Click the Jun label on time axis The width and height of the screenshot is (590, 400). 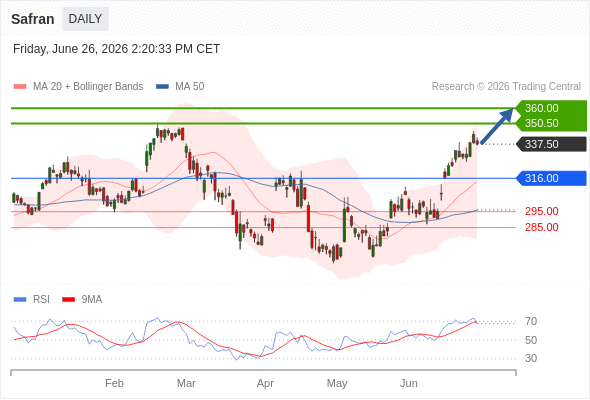click(x=409, y=383)
